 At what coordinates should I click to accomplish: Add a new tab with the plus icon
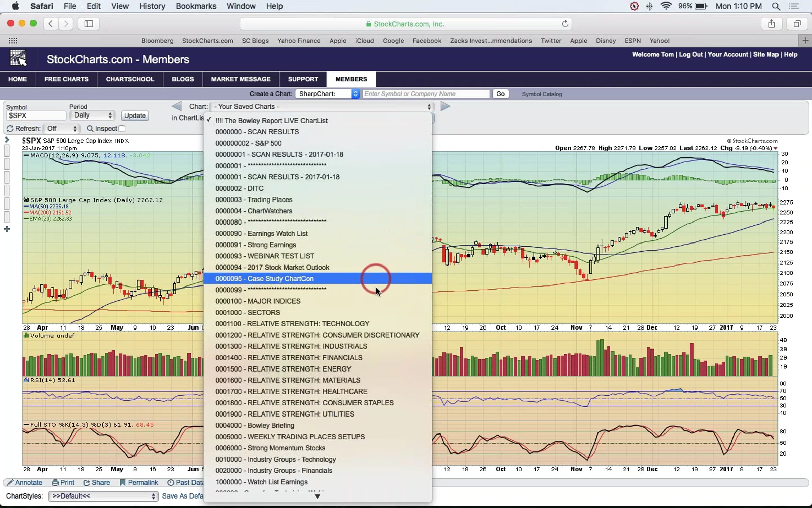pos(805,41)
